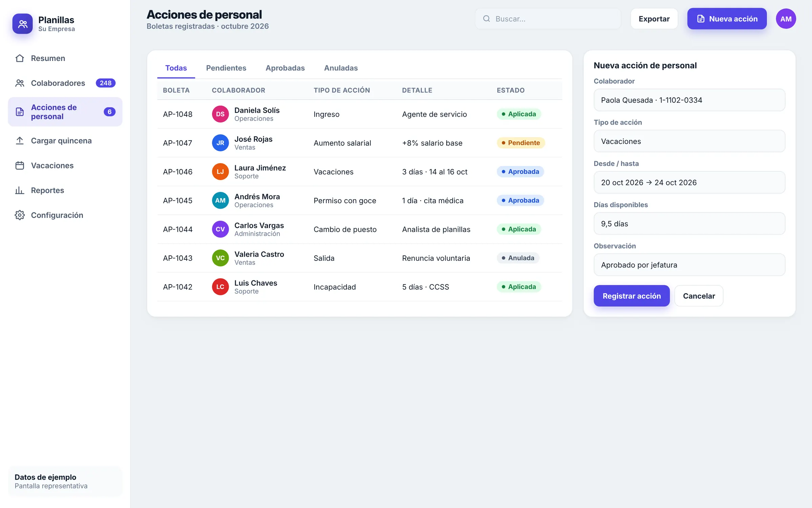Click boleta number AP-1048
The width and height of the screenshot is (812, 508).
[178, 114]
